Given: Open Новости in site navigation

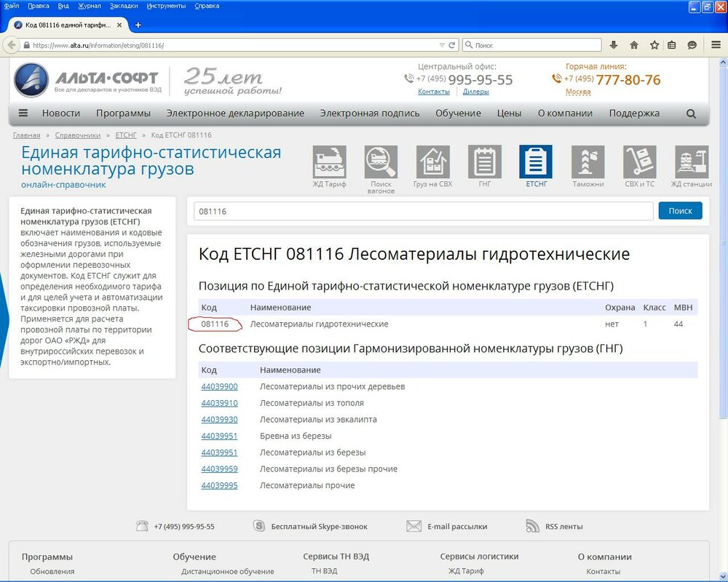Looking at the screenshot, I should click(x=61, y=113).
